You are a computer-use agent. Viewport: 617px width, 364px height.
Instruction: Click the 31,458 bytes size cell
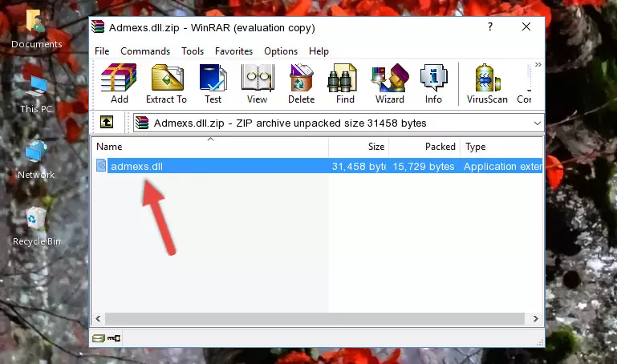pos(359,166)
